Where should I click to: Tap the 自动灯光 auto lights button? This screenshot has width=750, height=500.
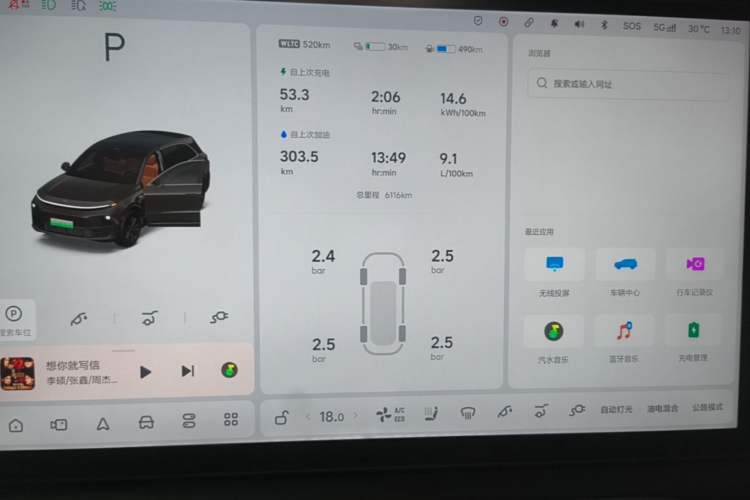point(616,410)
